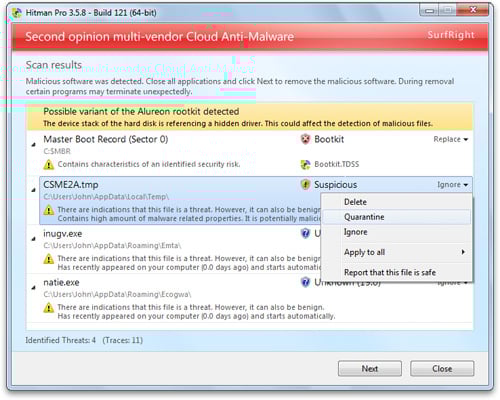Open the Ignore action dropdown for CSME2A.tmp

(x=453, y=184)
